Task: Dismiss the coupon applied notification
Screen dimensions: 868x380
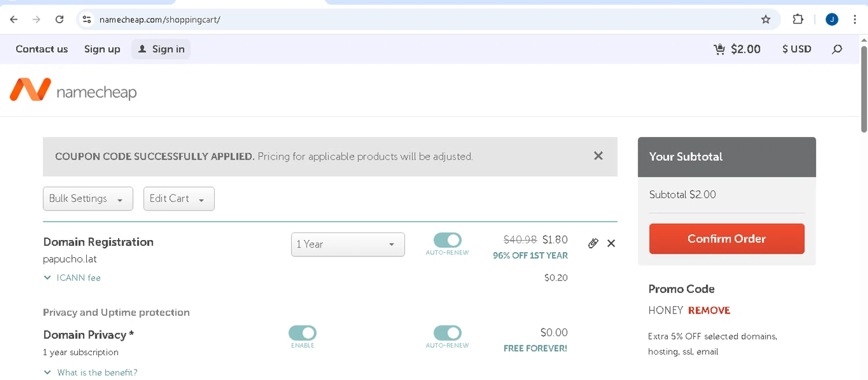Action: (x=598, y=156)
